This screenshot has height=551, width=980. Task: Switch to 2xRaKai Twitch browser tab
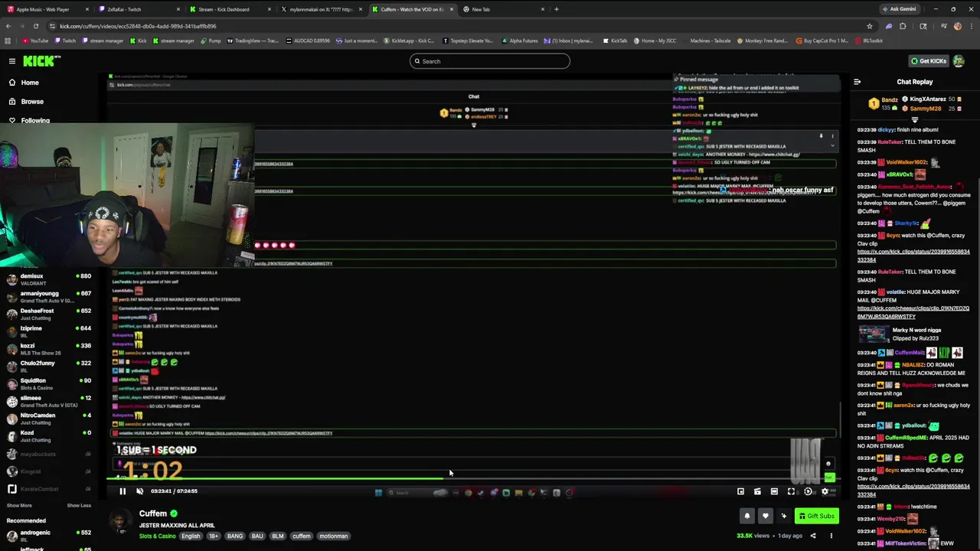point(138,9)
